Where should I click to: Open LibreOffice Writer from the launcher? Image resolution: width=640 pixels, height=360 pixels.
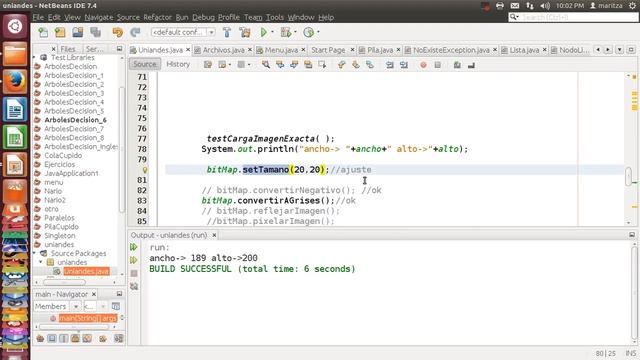(x=15, y=109)
